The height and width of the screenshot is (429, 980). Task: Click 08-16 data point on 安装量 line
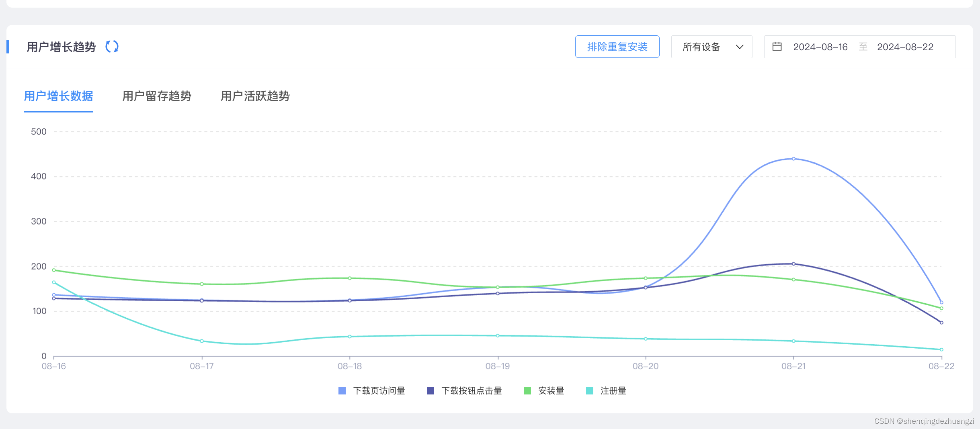pyautogui.click(x=54, y=270)
